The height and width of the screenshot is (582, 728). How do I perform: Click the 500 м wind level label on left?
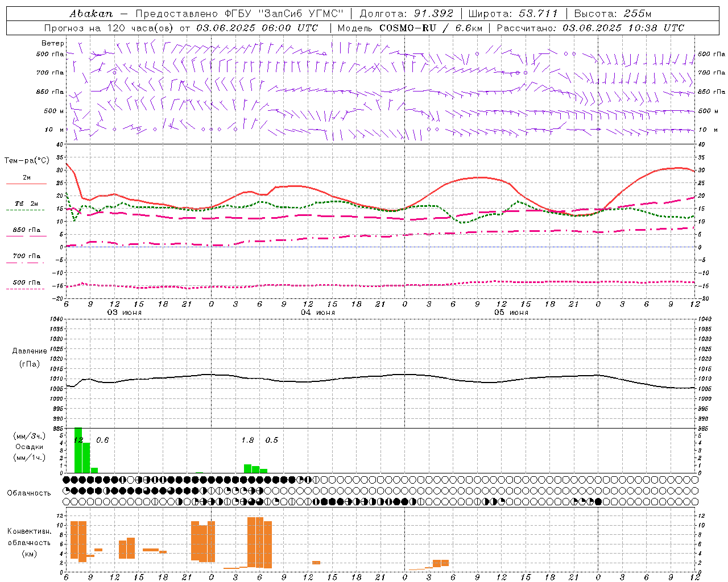tap(55, 111)
